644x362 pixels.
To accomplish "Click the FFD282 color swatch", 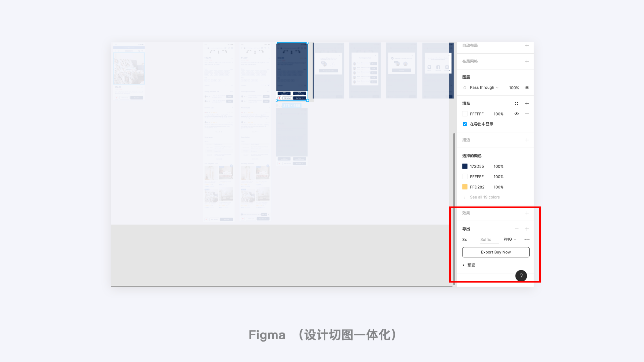I will click(x=465, y=187).
